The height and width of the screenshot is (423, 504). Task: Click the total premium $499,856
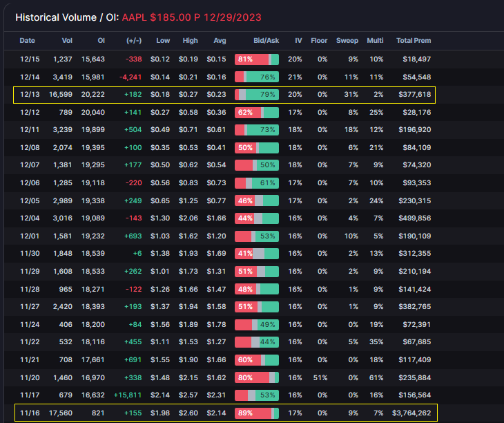pyautogui.click(x=415, y=218)
